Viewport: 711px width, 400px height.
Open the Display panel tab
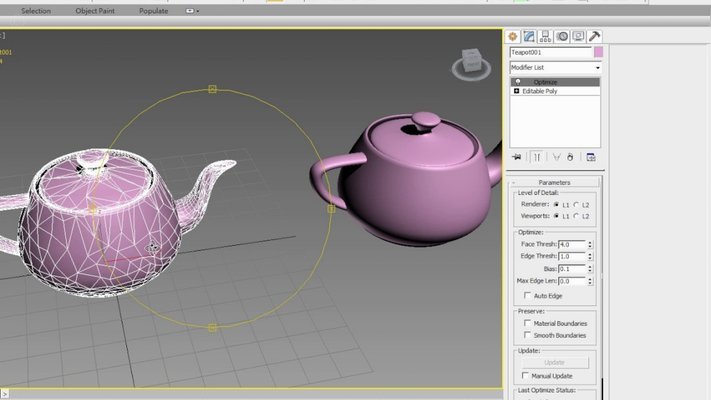click(x=578, y=36)
